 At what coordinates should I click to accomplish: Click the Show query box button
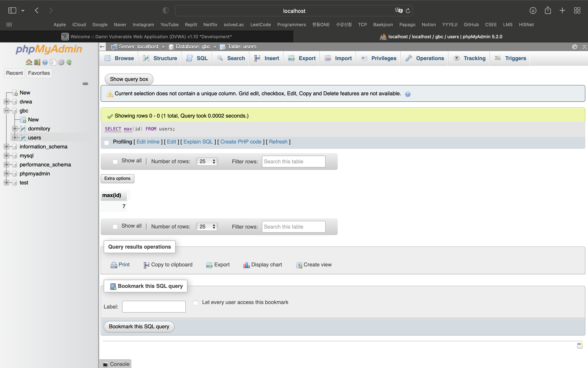(129, 79)
